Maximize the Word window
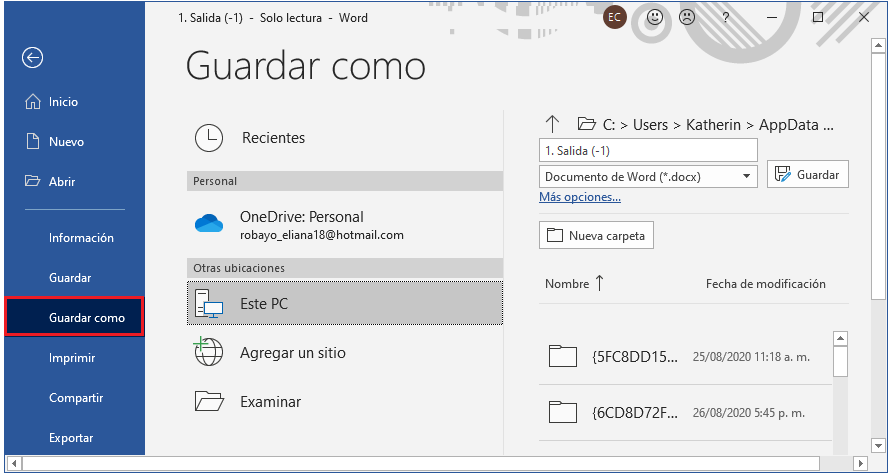Viewport: 891px width, 476px height. 818,18
